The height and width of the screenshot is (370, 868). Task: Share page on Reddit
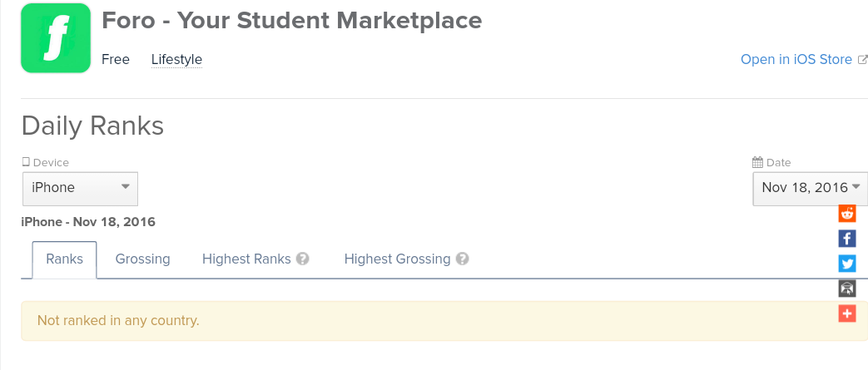[x=847, y=214]
